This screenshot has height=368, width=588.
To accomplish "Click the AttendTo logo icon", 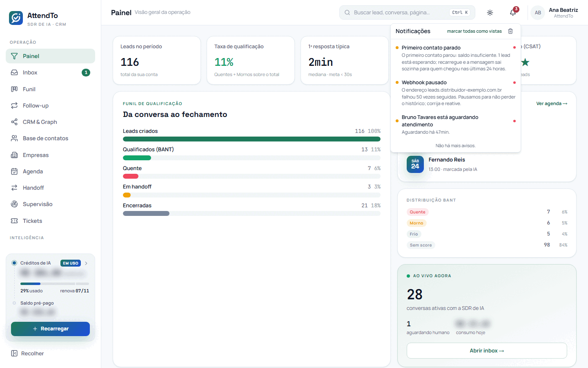I will 16,18.
